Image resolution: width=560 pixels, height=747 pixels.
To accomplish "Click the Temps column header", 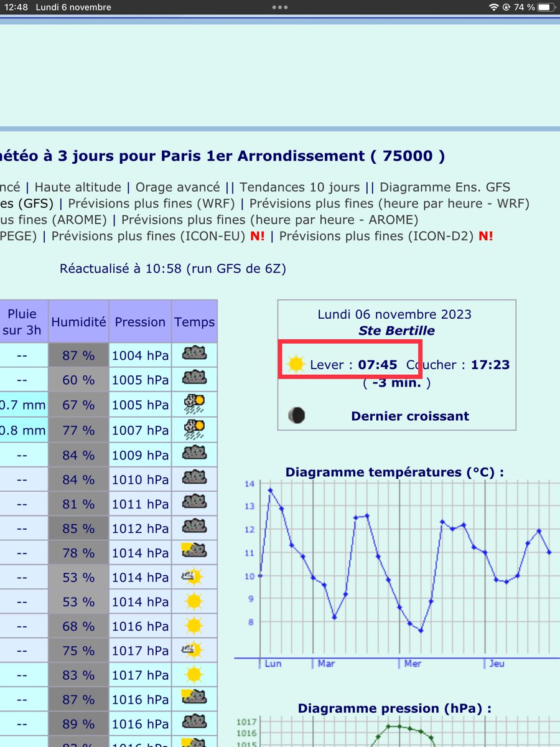I will (x=194, y=322).
